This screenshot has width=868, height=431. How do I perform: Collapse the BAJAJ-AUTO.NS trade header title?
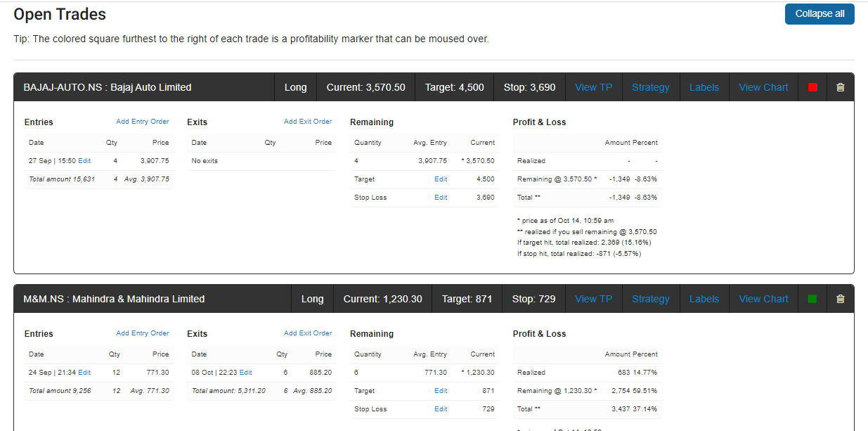pyautogui.click(x=108, y=87)
